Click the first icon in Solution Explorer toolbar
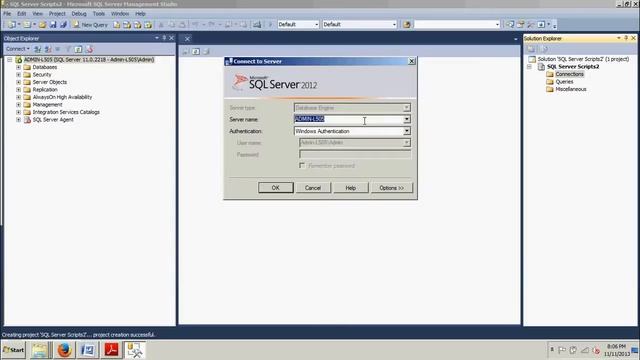Viewport: 640px width, 360px height. (531, 49)
